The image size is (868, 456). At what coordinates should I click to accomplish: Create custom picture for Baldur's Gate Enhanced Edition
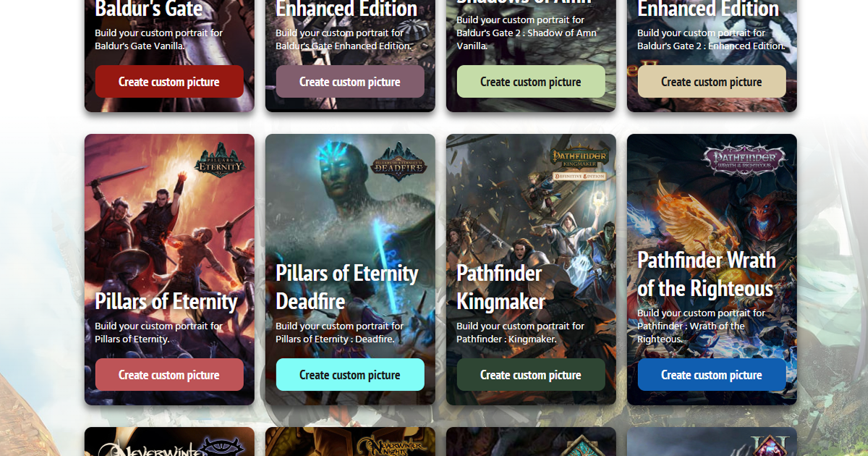pyautogui.click(x=350, y=82)
